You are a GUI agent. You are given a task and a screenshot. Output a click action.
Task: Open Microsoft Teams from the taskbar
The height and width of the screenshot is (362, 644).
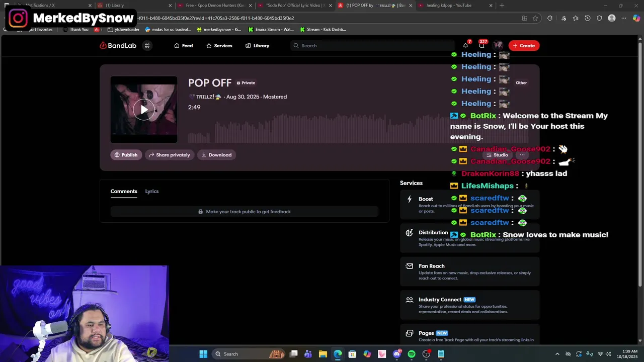(308, 354)
